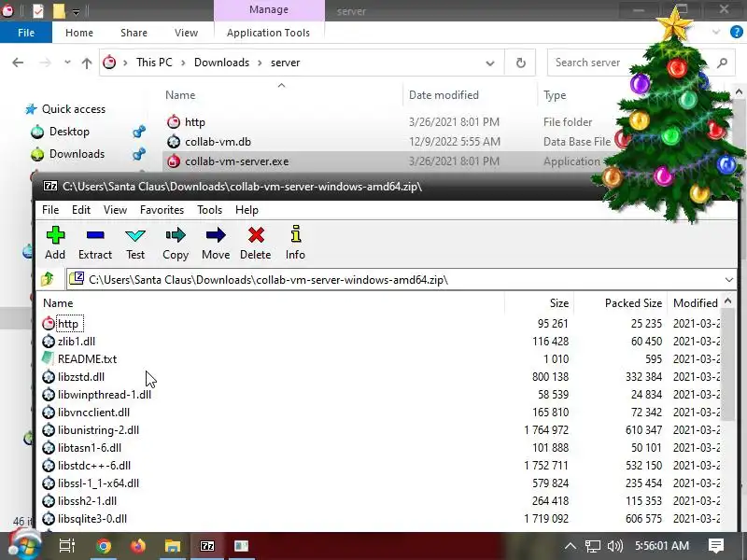Open the 7-Zip View menu
Image resolution: width=747 pixels, height=560 pixels.
pos(115,210)
